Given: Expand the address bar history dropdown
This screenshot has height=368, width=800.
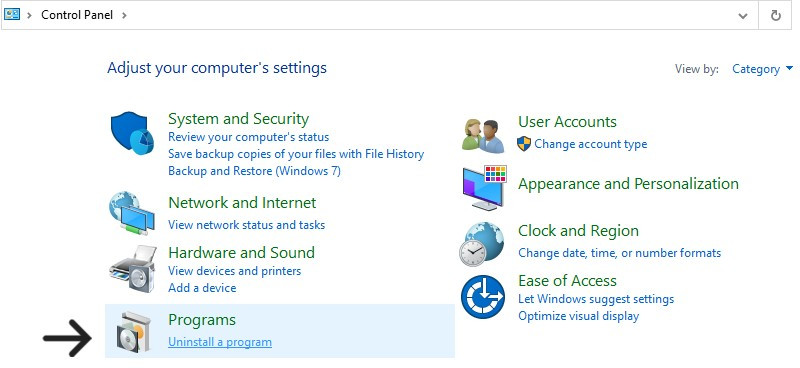Looking at the screenshot, I should (x=743, y=15).
